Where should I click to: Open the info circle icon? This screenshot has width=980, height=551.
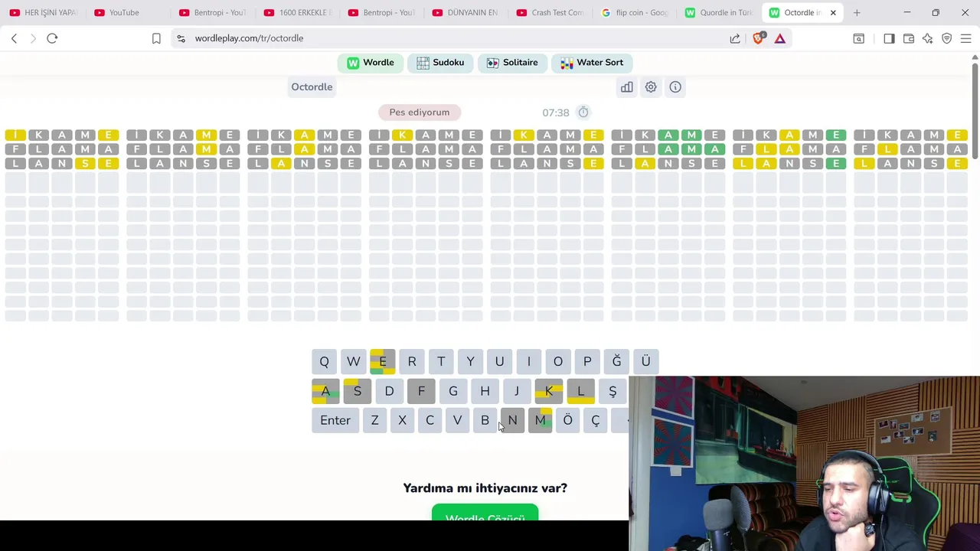(675, 87)
